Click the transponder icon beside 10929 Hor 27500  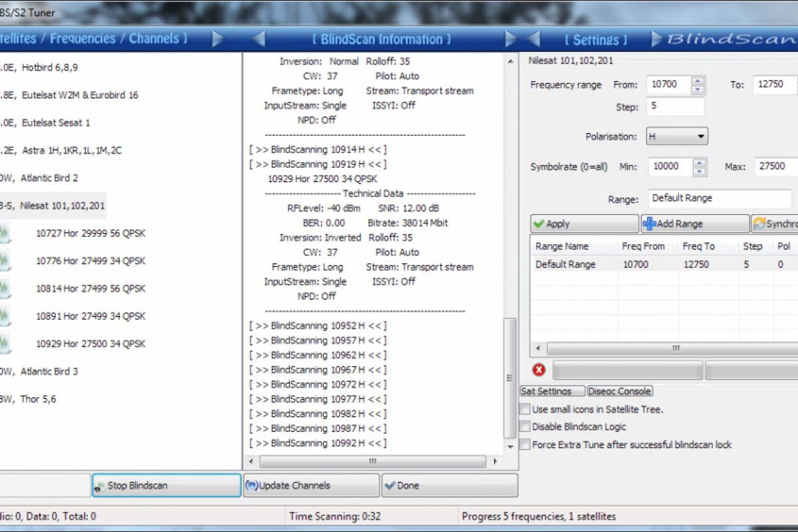tap(4, 344)
